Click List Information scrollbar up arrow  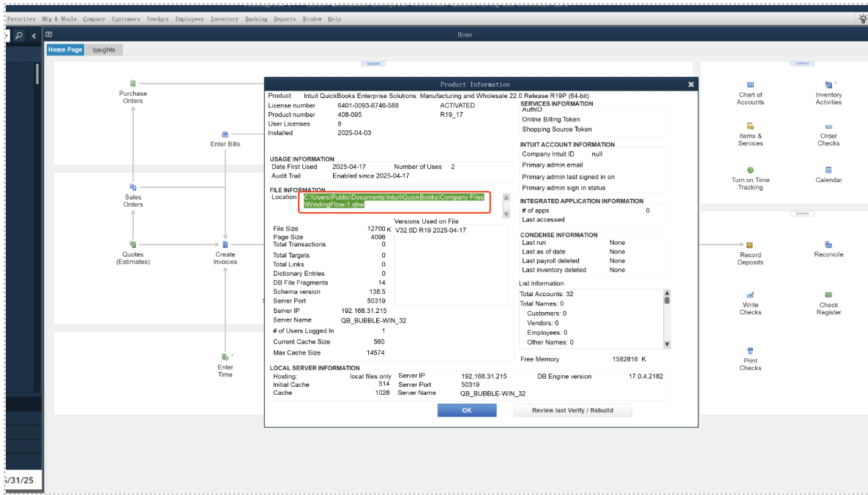(x=667, y=293)
